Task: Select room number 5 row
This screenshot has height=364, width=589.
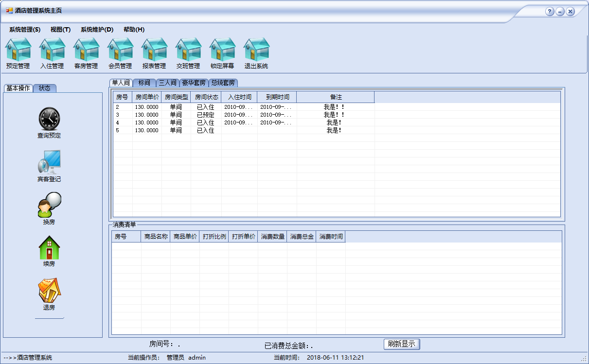Action: (x=337, y=130)
